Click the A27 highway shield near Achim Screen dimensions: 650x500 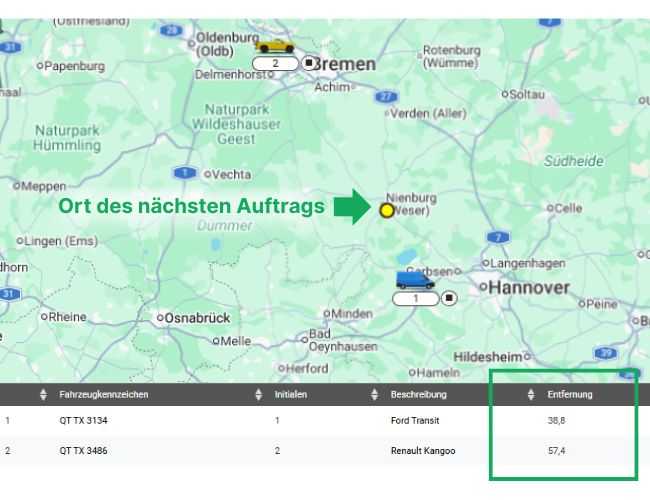click(x=386, y=97)
